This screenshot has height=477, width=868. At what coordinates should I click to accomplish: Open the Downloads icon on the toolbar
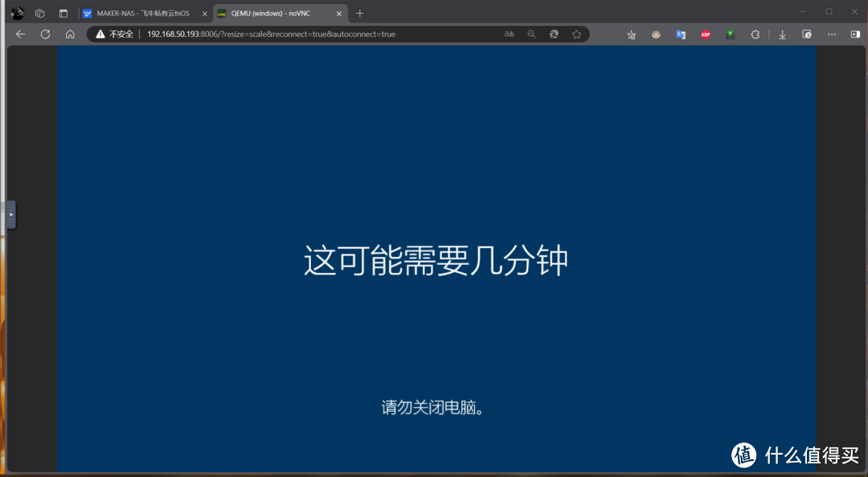pyautogui.click(x=782, y=34)
